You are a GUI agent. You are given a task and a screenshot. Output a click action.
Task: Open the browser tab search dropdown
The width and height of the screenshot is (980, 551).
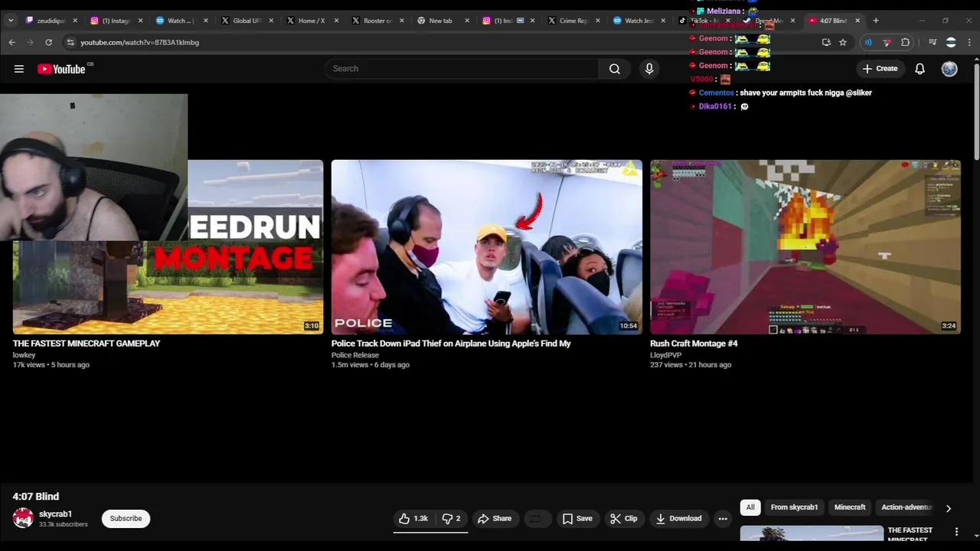coord(11,21)
